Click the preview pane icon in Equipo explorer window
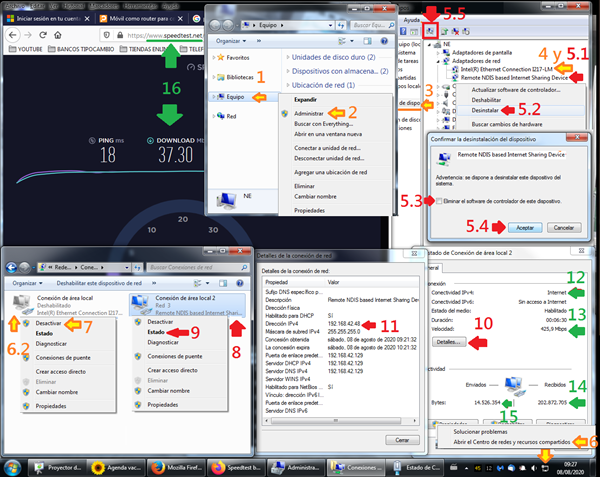Screen dimensions: 600x477 (x=367, y=41)
